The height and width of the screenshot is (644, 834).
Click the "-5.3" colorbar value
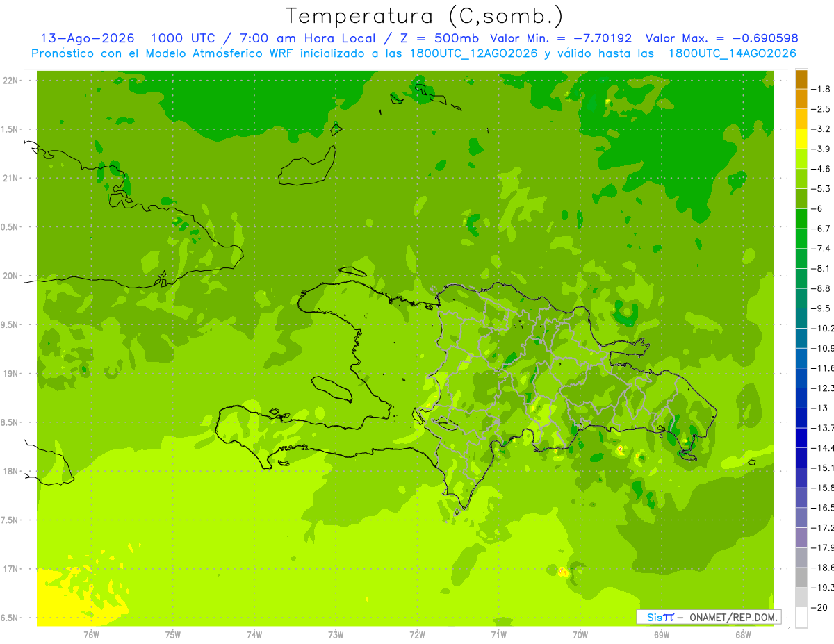821,189
